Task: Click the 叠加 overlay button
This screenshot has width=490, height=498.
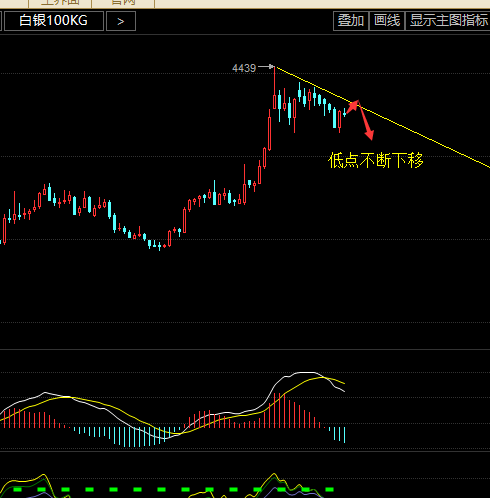Action: point(351,21)
